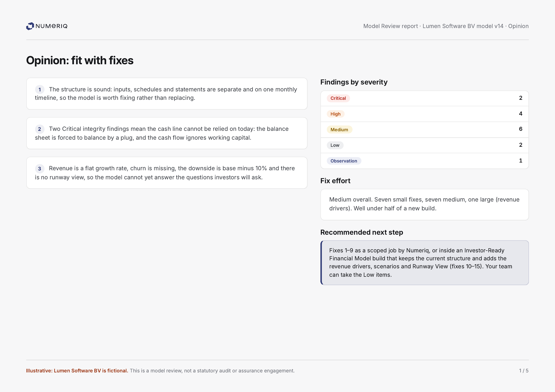Click the count 4 in the High row
The width and height of the screenshot is (555, 392).
click(521, 114)
